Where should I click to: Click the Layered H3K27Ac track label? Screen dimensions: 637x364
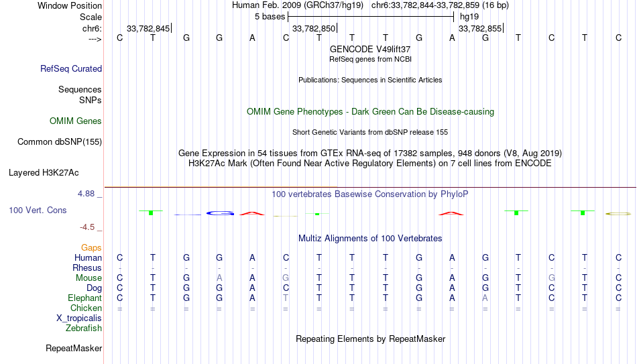[x=44, y=173]
